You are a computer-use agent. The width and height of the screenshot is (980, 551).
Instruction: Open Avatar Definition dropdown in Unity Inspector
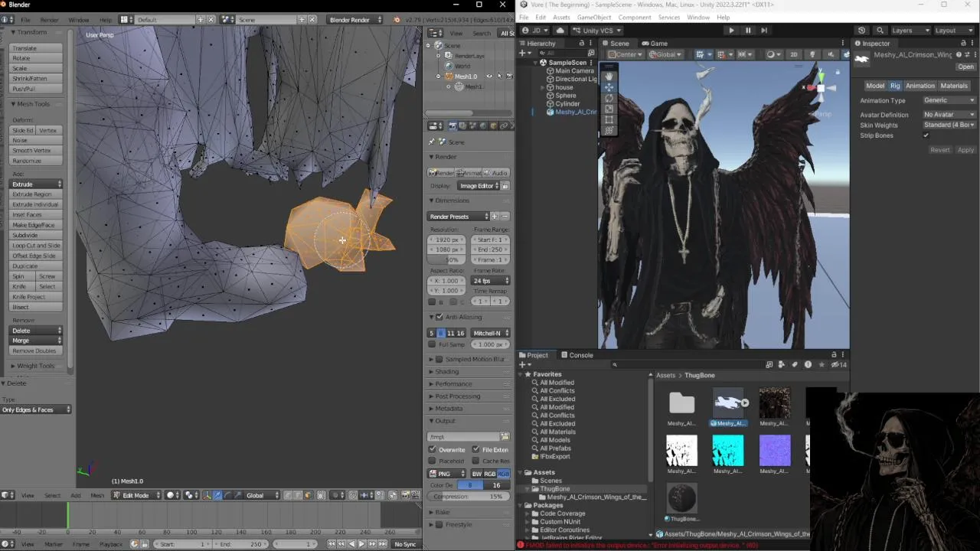[x=949, y=115]
